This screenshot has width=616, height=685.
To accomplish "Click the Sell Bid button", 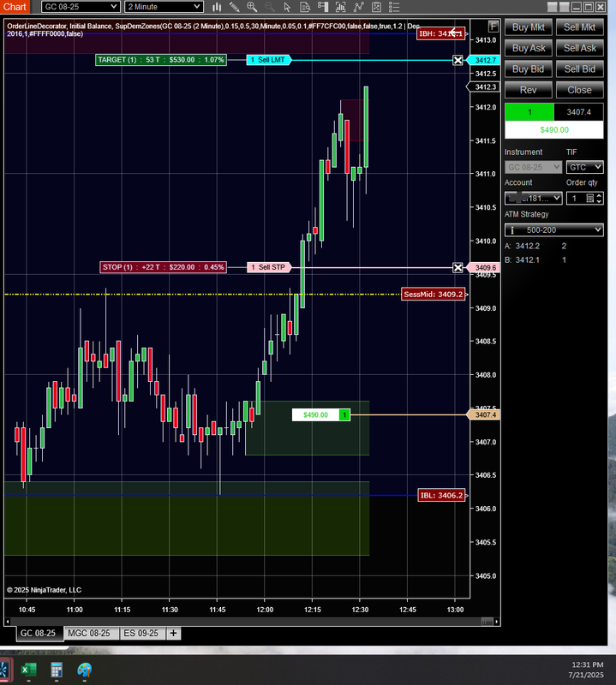I will click(x=579, y=69).
